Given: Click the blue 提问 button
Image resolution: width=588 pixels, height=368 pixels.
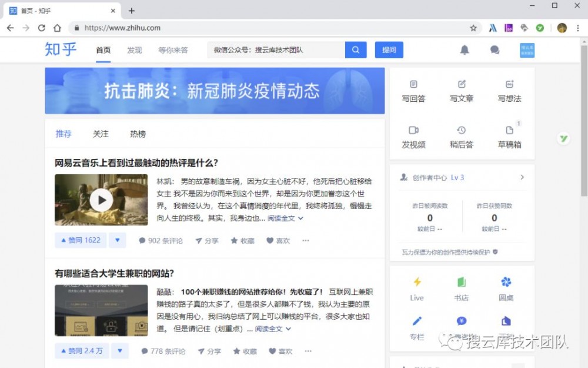Looking at the screenshot, I should tap(389, 49).
